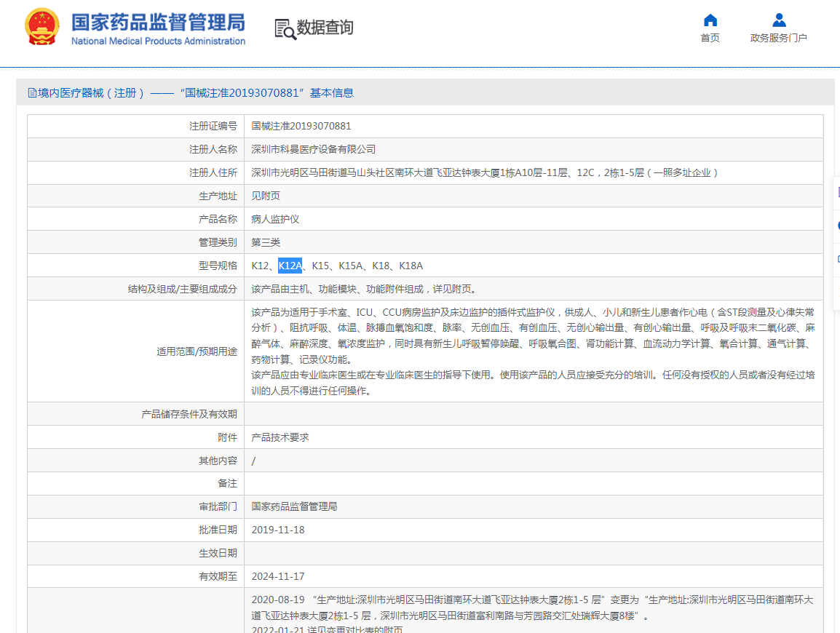Viewport: 840px width, 633px height.
Task: Click the 审批部门 row label
Action: (218, 506)
